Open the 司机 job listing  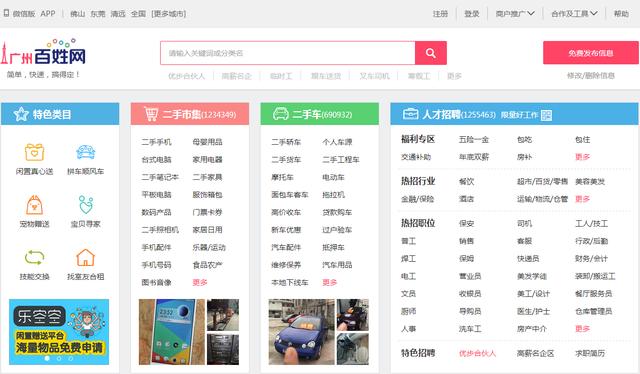click(524, 224)
